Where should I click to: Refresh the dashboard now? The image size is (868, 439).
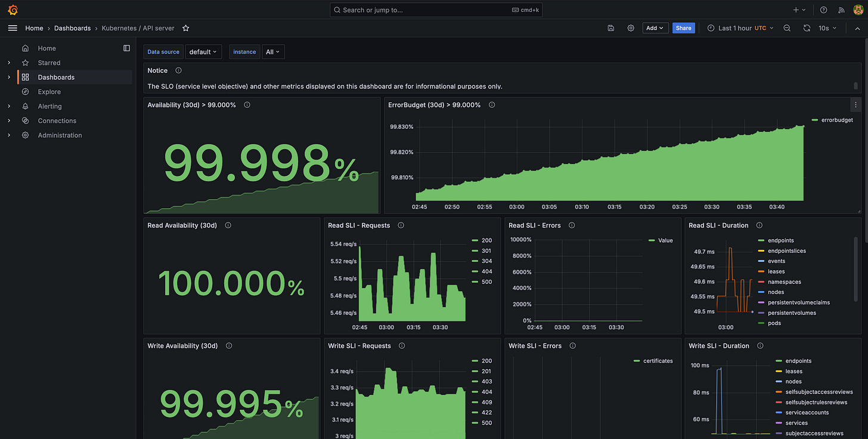click(x=807, y=28)
